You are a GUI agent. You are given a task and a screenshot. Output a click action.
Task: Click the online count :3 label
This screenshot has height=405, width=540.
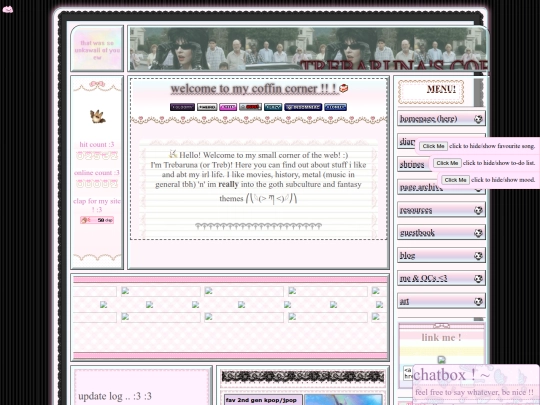point(97,173)
